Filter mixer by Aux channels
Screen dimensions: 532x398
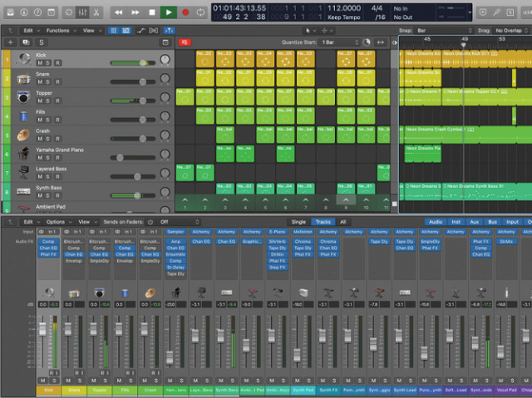(x=475, y=222)
